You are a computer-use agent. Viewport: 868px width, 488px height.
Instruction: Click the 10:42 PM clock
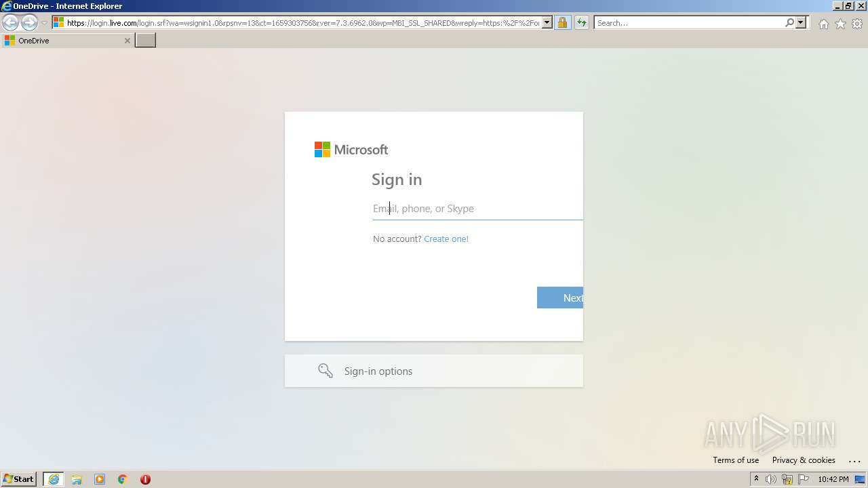click(833, 479)
